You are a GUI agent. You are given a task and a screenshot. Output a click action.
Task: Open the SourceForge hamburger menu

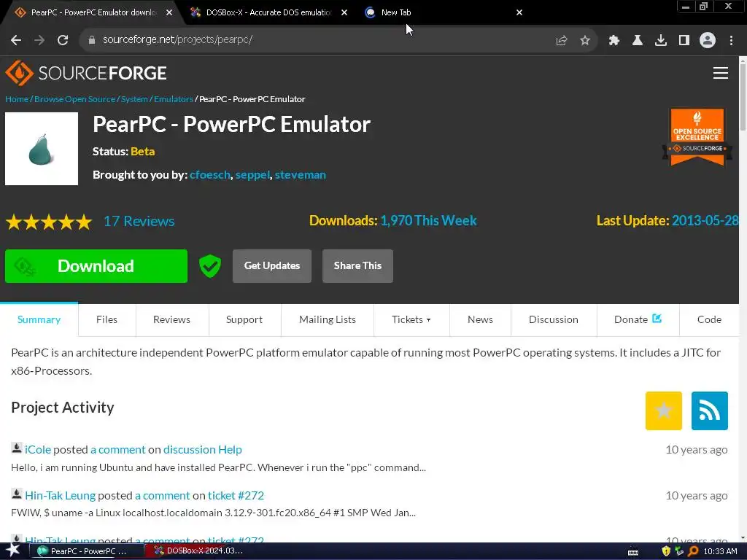coord(720,73)
